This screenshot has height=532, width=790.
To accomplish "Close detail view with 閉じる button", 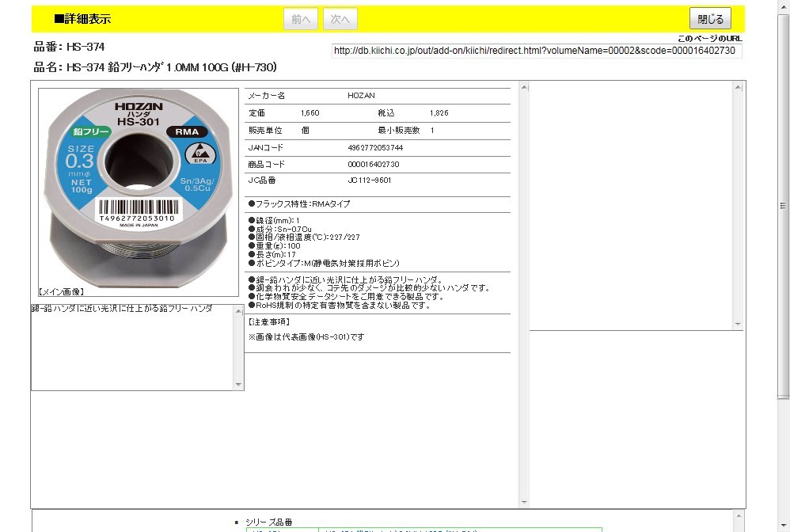I will coord(710,19).
